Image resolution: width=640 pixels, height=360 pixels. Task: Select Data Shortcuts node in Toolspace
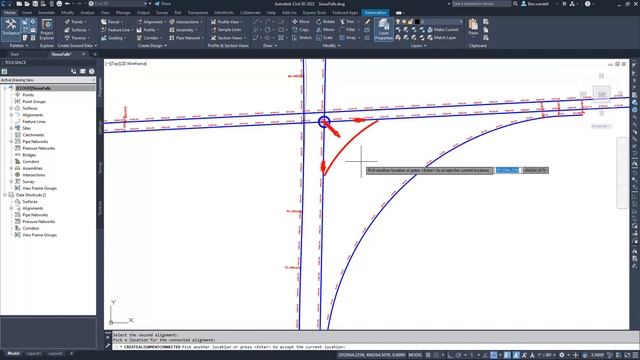(x=31, y=195)
